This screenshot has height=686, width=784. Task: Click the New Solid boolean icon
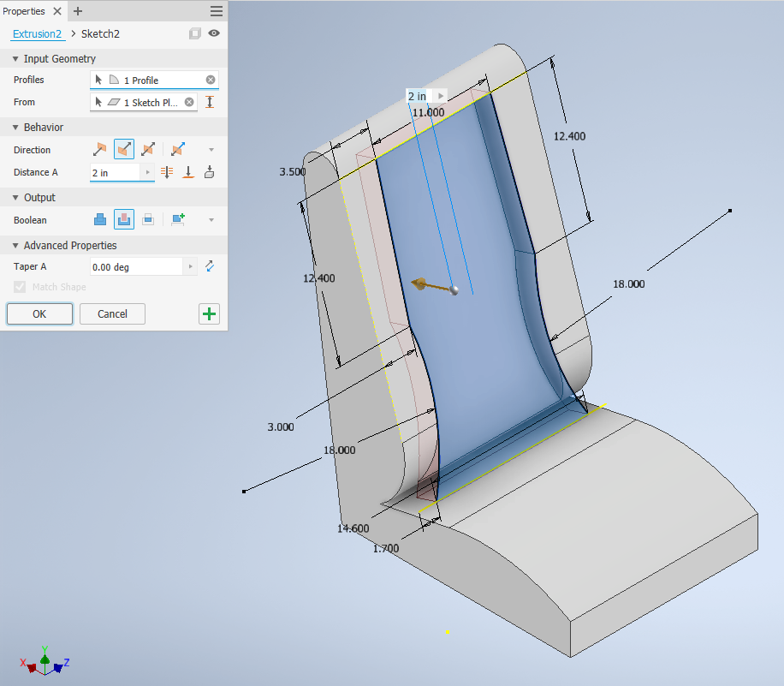(x=178, y=219)
